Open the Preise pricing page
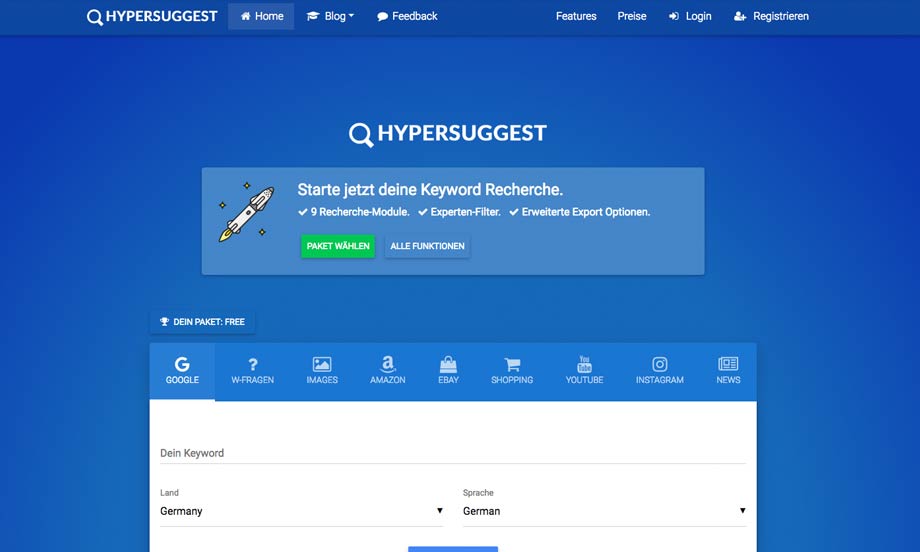This screenshot has height=552, width=920. click(632, 16)
